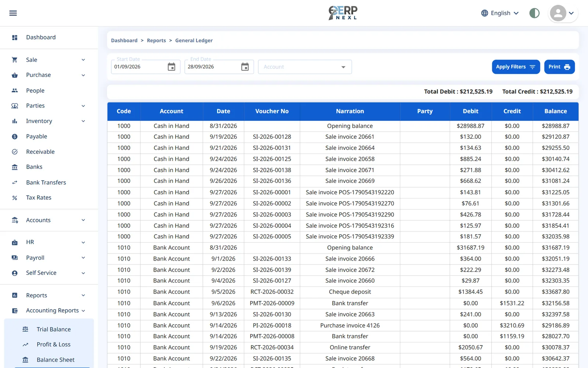
Task: Click the Inventory bar chart icon
Action: pyautogui.click(x=15, y=121)
